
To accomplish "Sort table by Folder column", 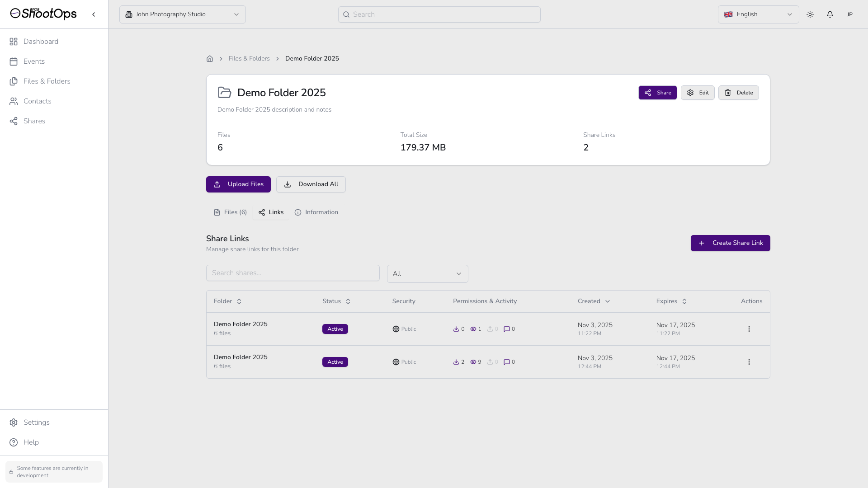I will pos(227,301).
